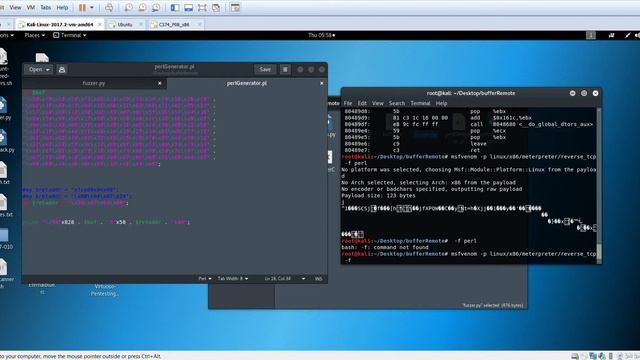This screenshot has height=360, width=640.
Task: Toggle the thumbnail bar view icon
Action: coord(189,7)
